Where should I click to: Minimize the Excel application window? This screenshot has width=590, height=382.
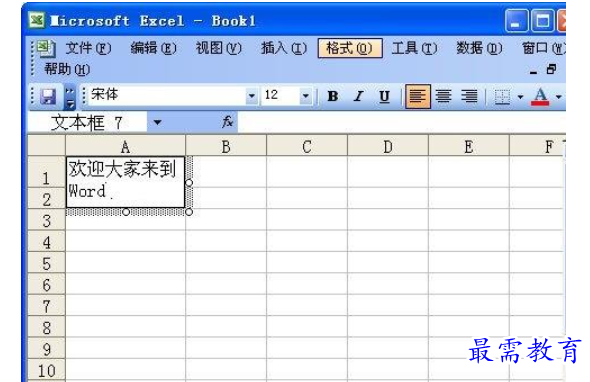(x=516, y=21)
